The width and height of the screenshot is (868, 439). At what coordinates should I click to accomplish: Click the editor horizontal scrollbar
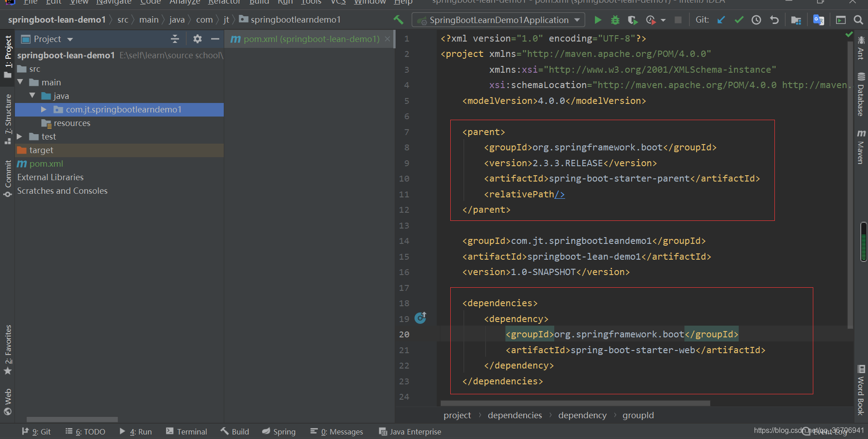coord(575,403)
